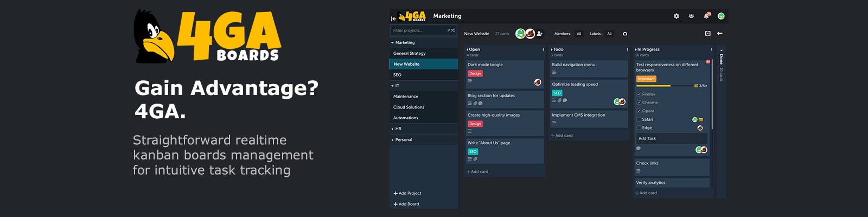Check the Safari task checkbox
The image size is (868, 217).
[x=639, y=119]
